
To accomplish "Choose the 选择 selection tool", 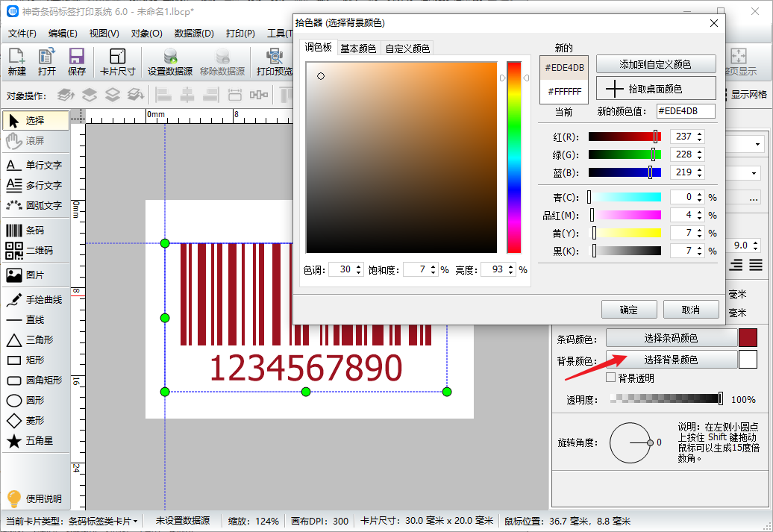I will 36,120.
